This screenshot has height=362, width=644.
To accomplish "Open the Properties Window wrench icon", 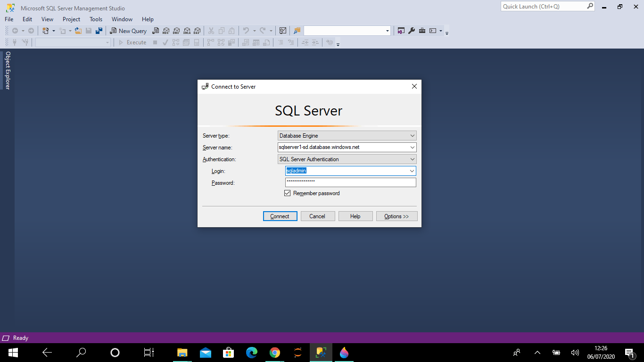I will point(411,31).
